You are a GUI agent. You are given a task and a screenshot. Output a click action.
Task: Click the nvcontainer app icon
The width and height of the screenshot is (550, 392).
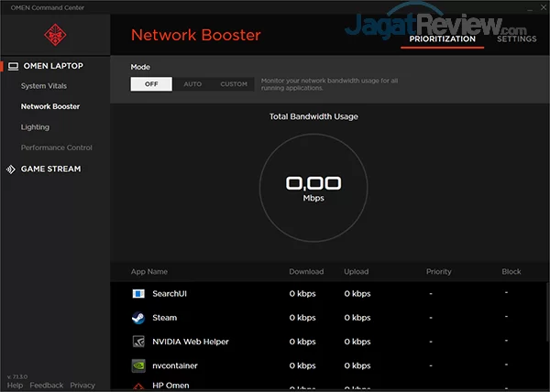pyautogui.click(x=138, y=365)
